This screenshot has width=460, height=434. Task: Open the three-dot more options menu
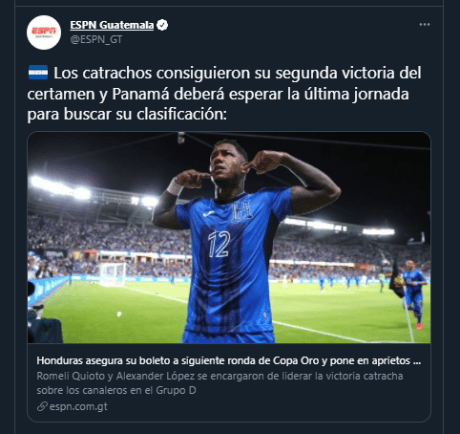[x=424, y=25]
